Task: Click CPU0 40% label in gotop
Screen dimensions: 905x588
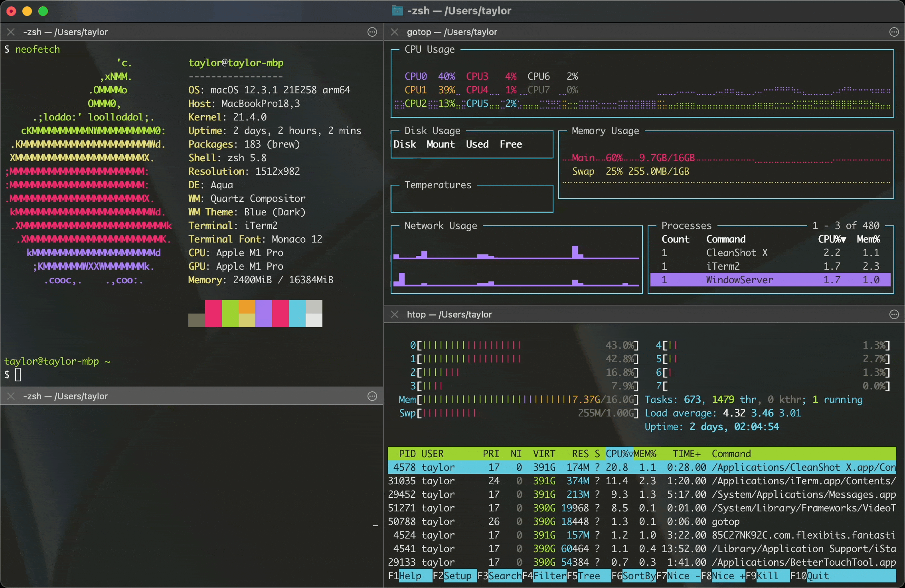Action: tap(430, 76)
